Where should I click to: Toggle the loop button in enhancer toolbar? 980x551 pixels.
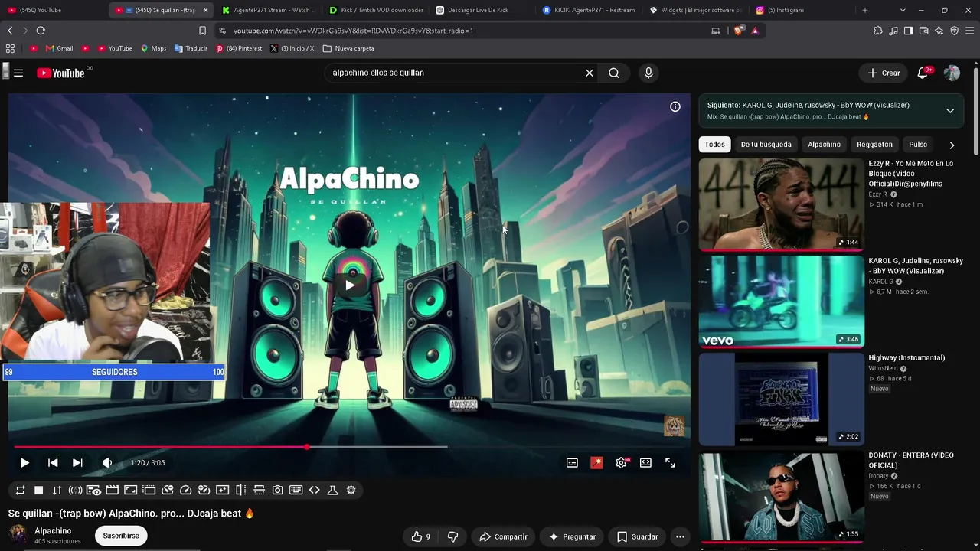(20, 491)
